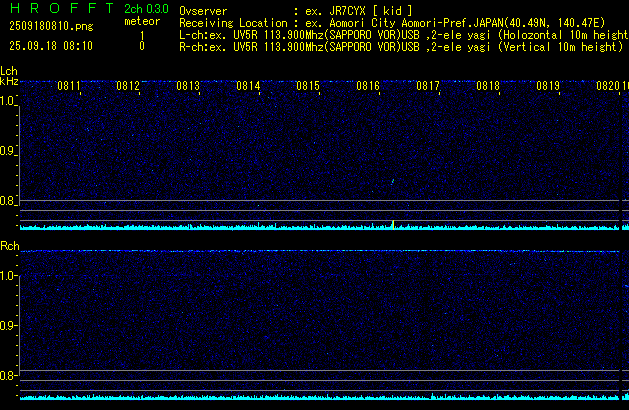
Task: Select the 0818 time marker
Action: (x=488, y=86)
